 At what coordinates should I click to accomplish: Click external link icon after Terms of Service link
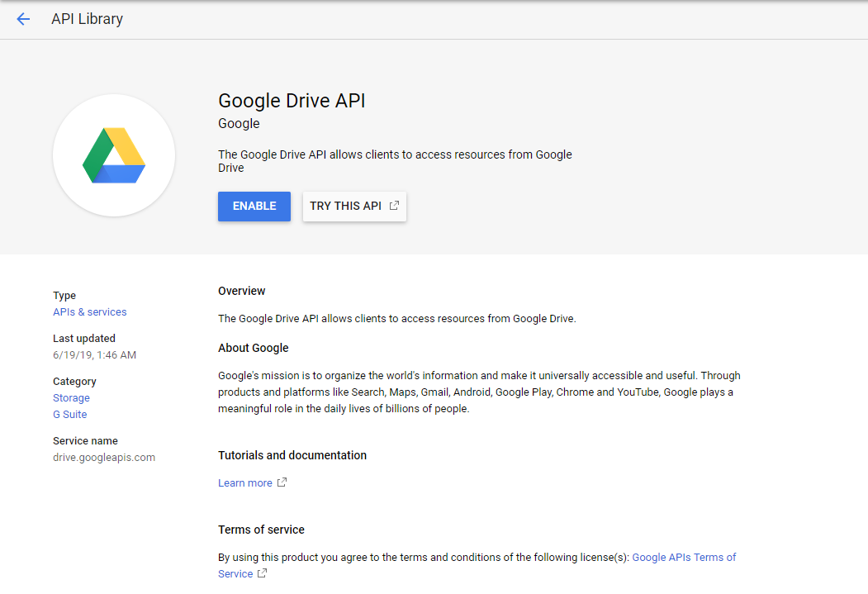pyautogui.click(x=263, y=573)
